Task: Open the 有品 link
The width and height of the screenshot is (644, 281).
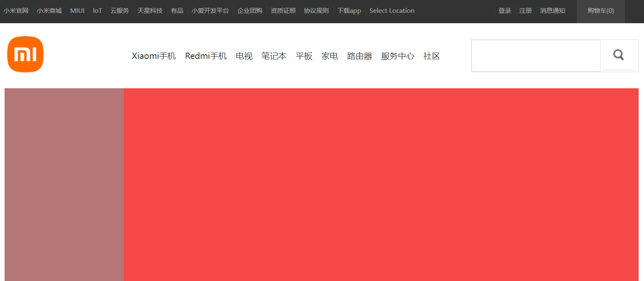Action: 177,11
